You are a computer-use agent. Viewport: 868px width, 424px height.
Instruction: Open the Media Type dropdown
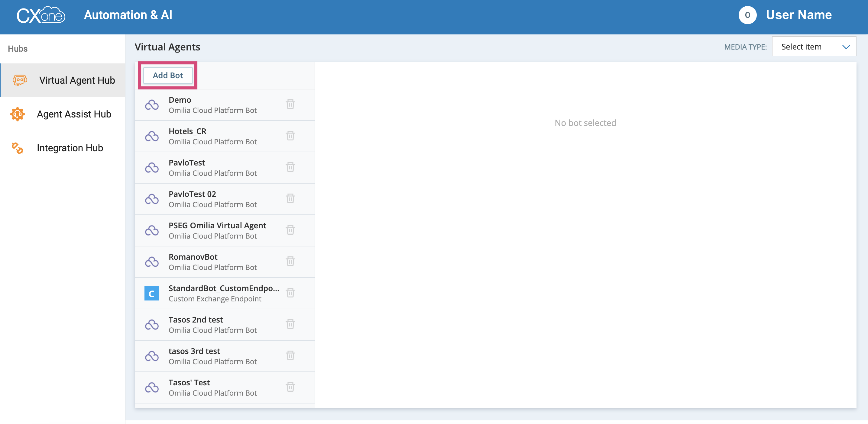tap(813, 47)
